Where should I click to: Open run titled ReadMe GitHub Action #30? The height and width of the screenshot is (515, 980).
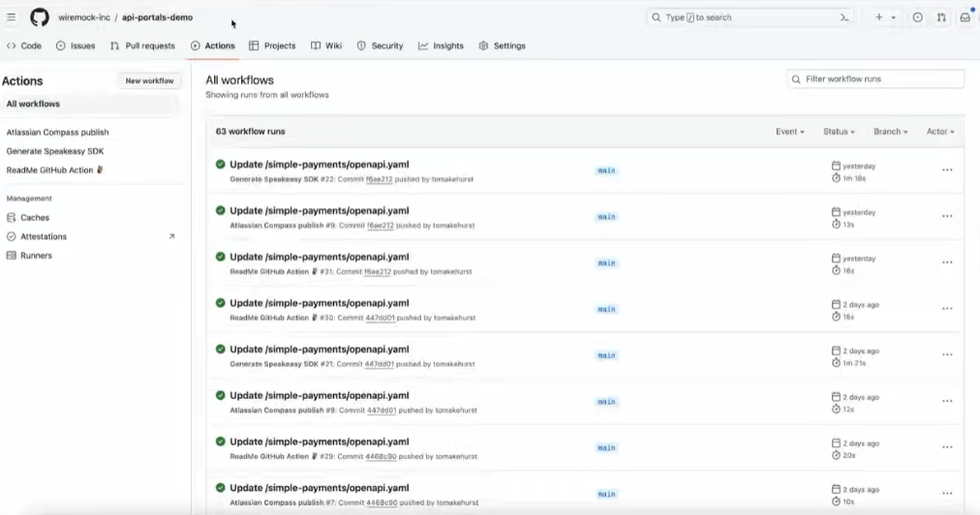tap(320, 303)
